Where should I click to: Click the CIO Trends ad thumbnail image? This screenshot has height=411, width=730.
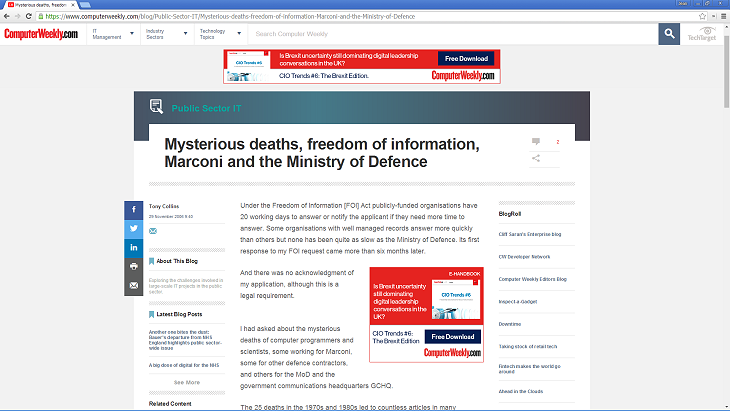pos(456,299)
